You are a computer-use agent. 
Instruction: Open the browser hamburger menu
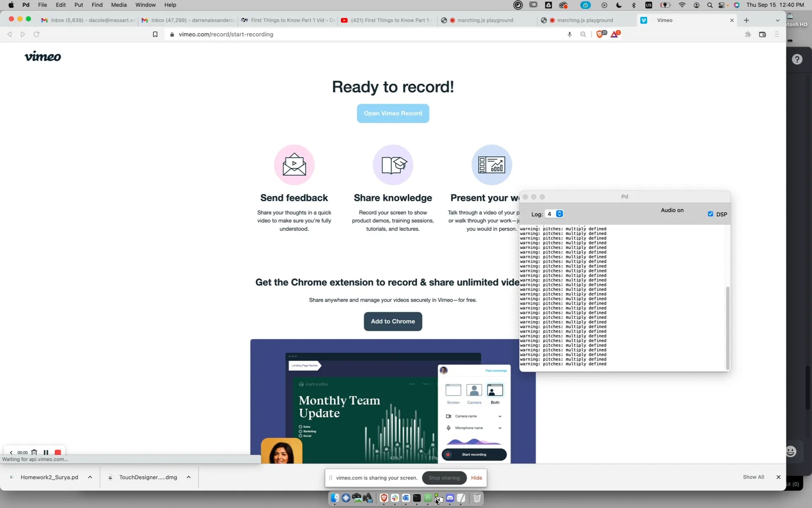[x=777, y=34]
